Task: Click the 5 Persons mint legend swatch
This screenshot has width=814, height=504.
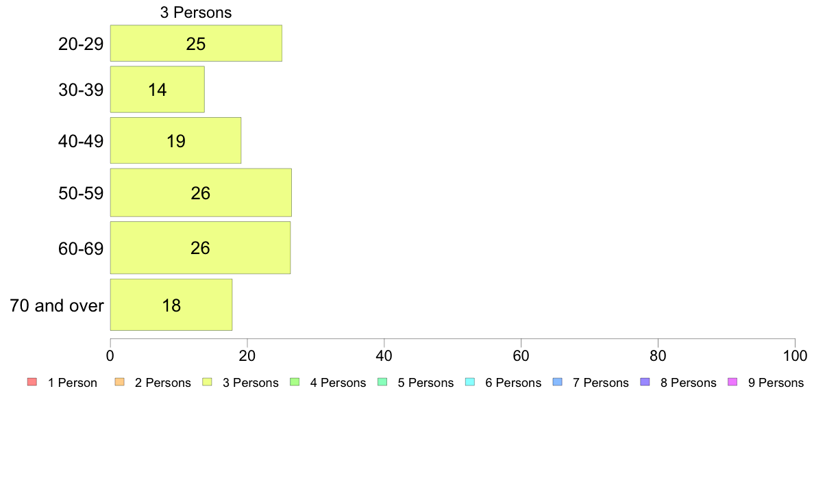Action: point(382,383)
